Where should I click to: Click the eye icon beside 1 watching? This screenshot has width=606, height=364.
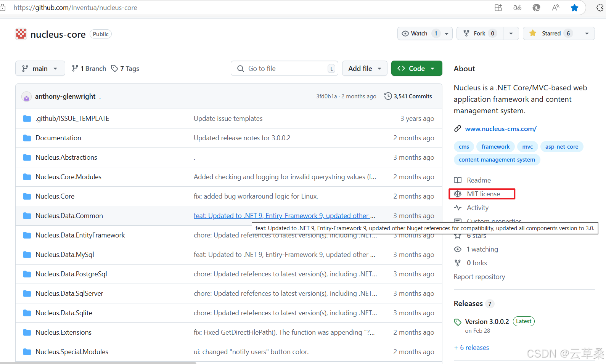coord(458,249)
